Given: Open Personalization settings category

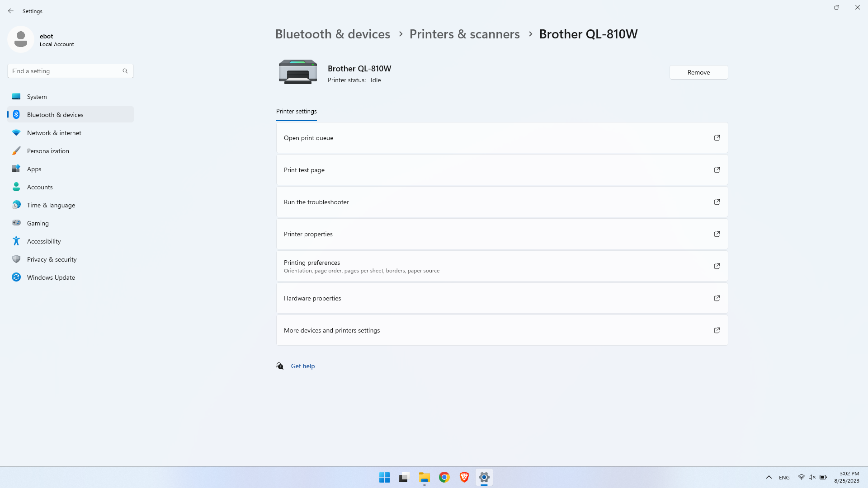Looking at the screenshot, I should pos(71,150).
